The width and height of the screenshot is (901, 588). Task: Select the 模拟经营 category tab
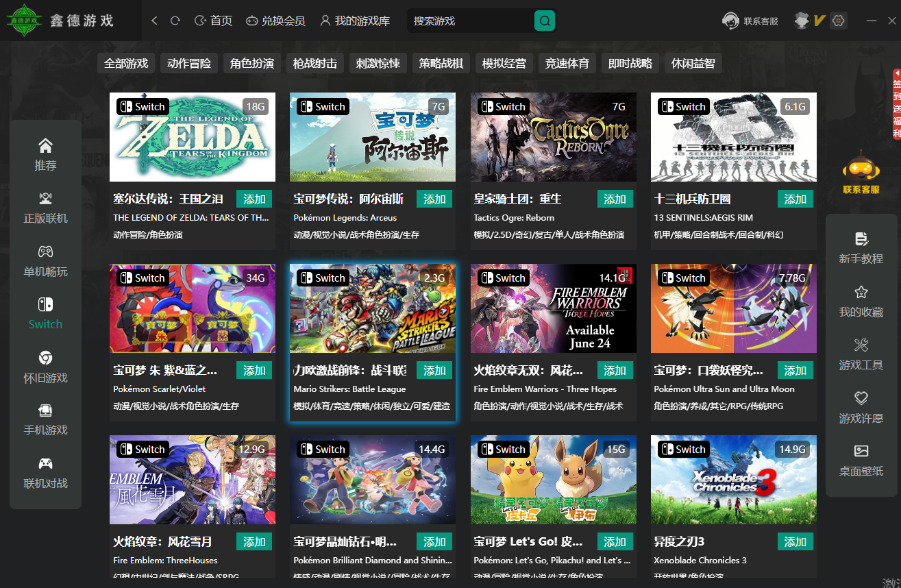[504, 63]
